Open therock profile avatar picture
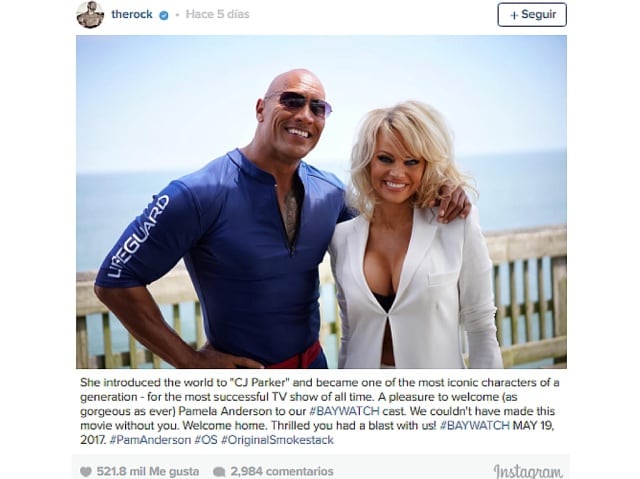This screenshot has width=640, height=479. 90,15
